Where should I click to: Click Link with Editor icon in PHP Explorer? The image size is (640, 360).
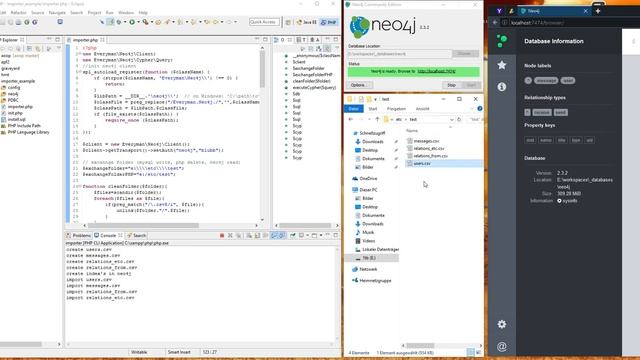37,49
